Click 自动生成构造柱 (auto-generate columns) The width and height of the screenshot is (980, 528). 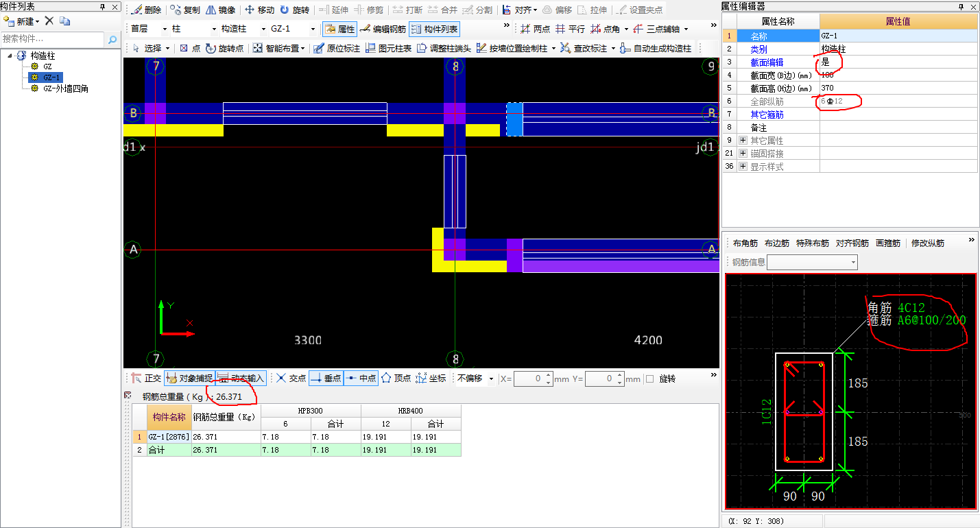[655, 48]
